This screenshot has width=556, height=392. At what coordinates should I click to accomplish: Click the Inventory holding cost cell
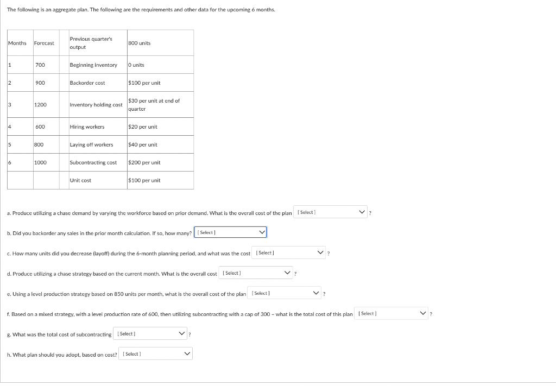click(x=97, y=104)
